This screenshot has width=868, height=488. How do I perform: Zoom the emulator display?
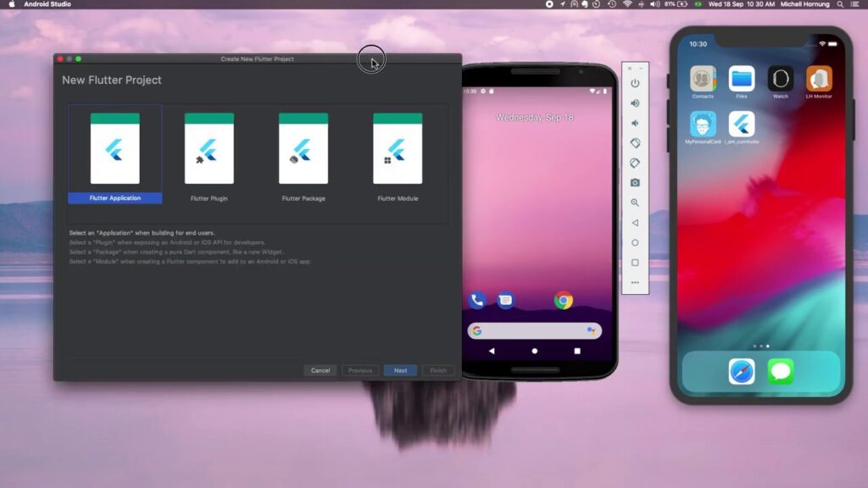(x=636, y=202)
